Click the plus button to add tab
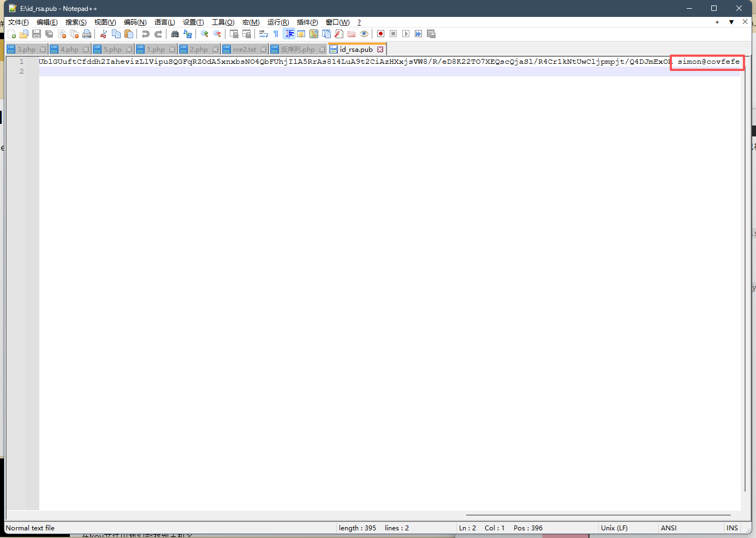The height and width of the screenshot is (538, 756). (x=717, y=22)
